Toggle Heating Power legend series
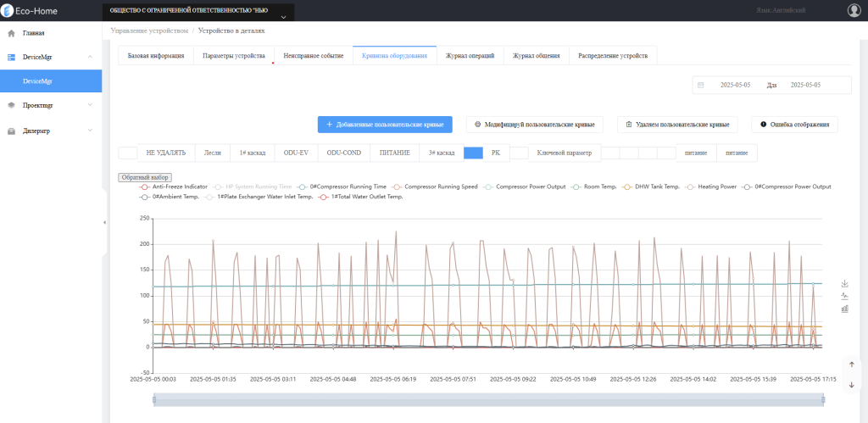The height and width of the screenshot is (423, 868). pos(711,187)
